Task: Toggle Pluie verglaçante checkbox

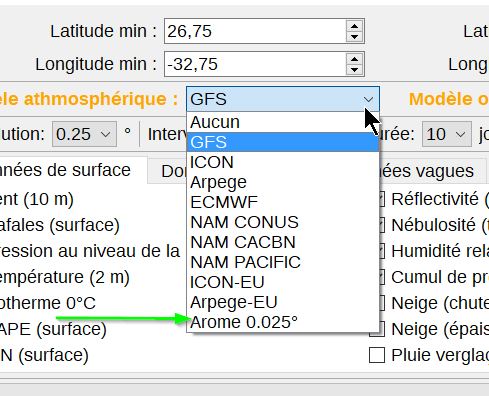Action: tap(377, 355)
